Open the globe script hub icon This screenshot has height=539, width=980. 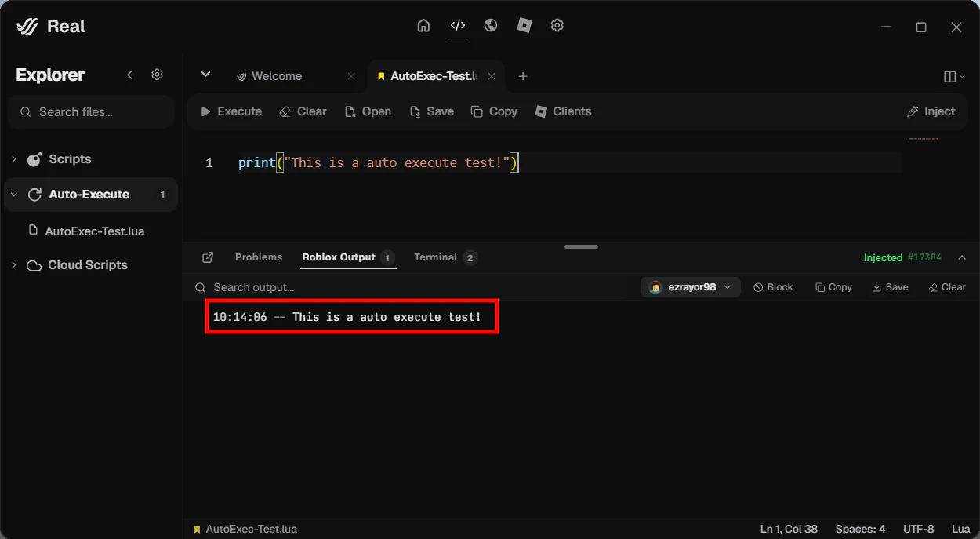491,26
